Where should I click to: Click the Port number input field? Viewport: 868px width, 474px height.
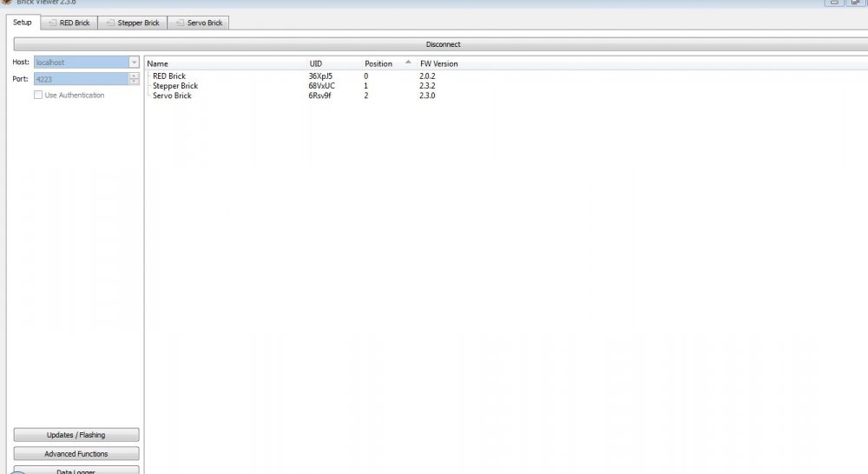tap(80, 79)
